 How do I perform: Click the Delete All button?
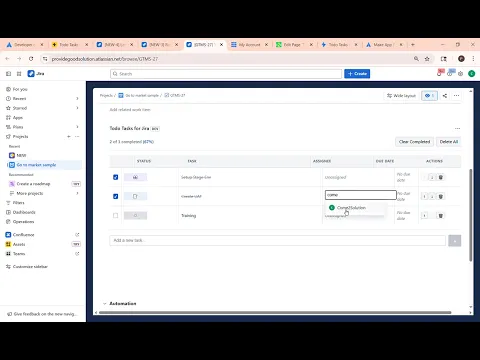point(449,142)
